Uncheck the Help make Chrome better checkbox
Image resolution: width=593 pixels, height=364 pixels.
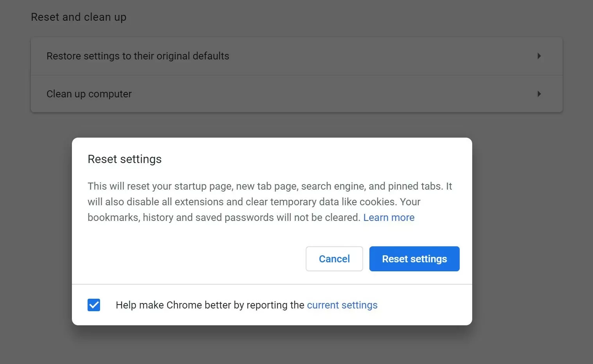click(x=94, y=305)
